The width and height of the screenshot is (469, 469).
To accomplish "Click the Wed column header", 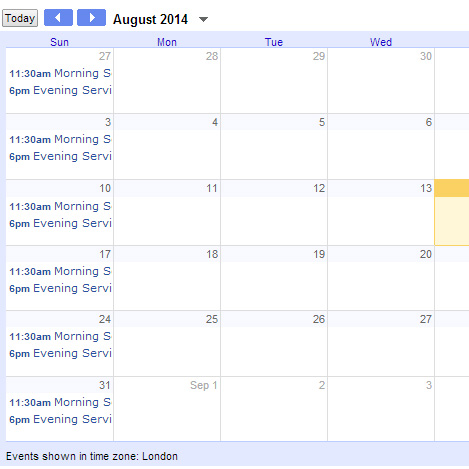I will click(x=381, y=42).
